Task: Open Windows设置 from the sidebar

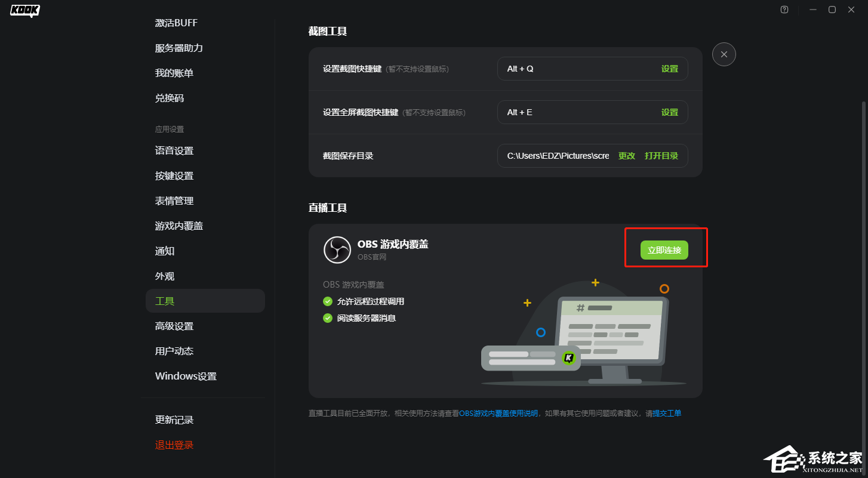Action: [x=186, y=376]
